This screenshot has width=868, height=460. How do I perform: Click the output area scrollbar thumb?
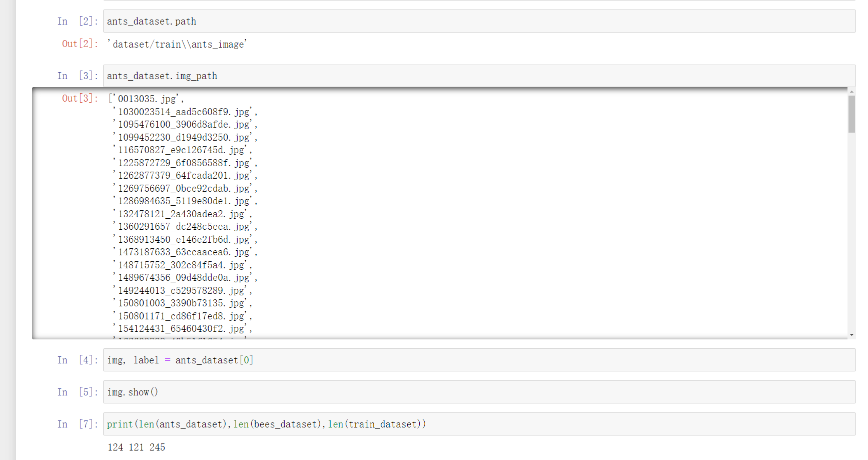851,114
